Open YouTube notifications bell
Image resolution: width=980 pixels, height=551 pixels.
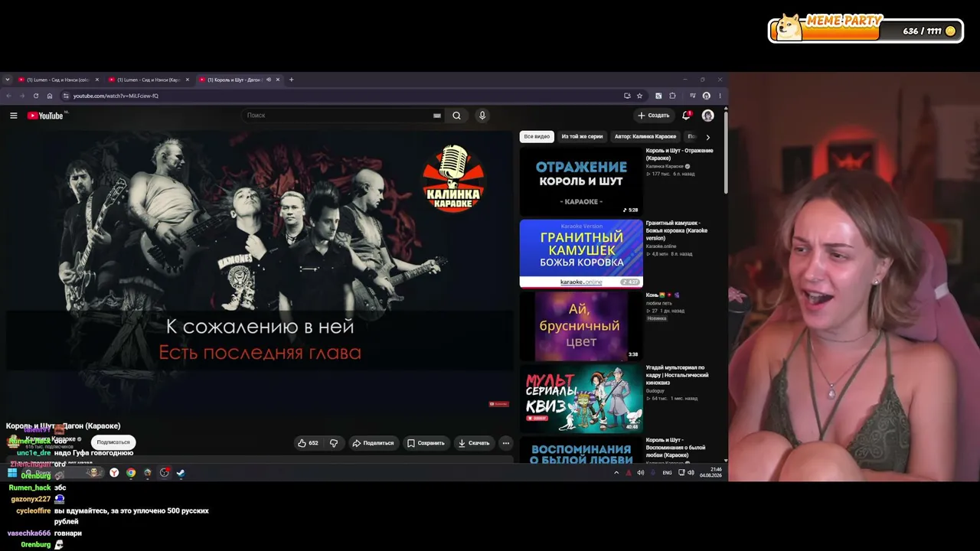coord(686,116)
